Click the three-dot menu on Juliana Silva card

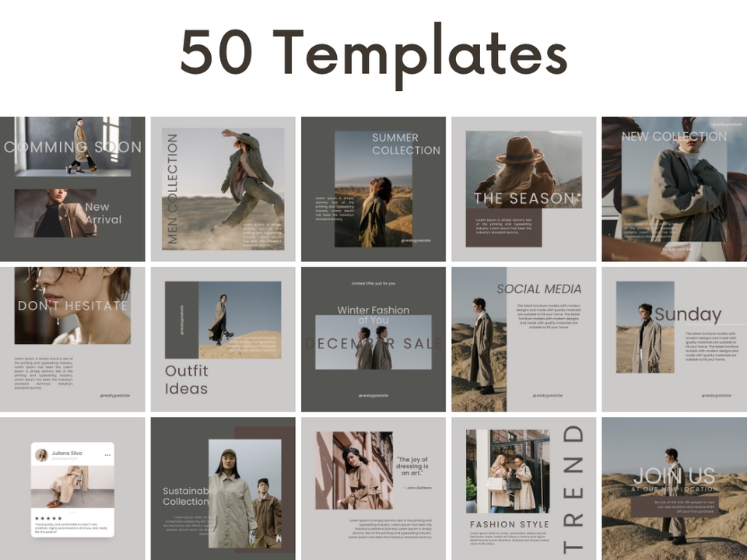(x=107, y=455)
